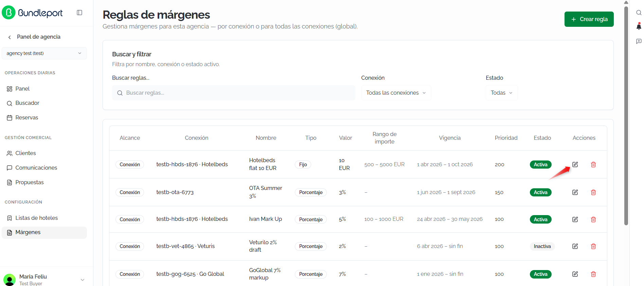644x286 pixels.
Task: Click the Crear regla button
Action: coord(589,19)
